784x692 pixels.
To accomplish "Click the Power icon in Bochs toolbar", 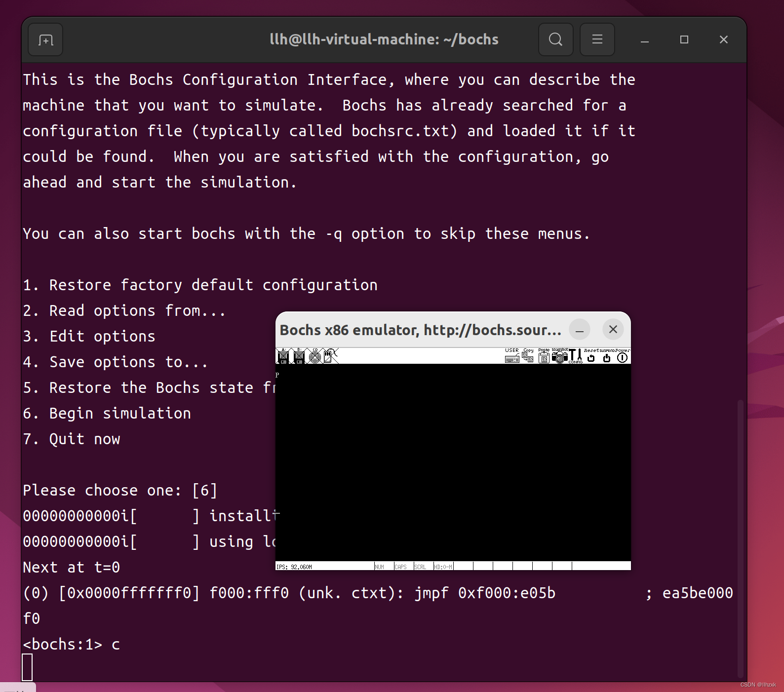I will 623,355.
